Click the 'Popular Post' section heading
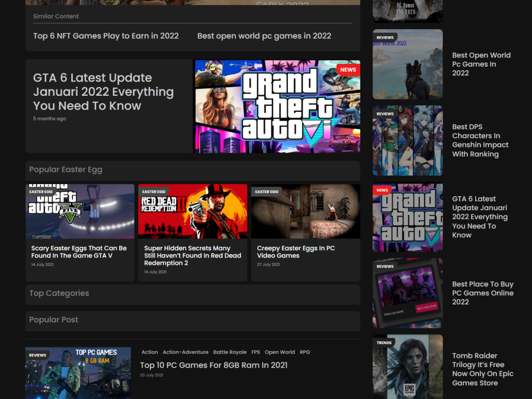This screenshot has height=399, width=532. point(54,320)
